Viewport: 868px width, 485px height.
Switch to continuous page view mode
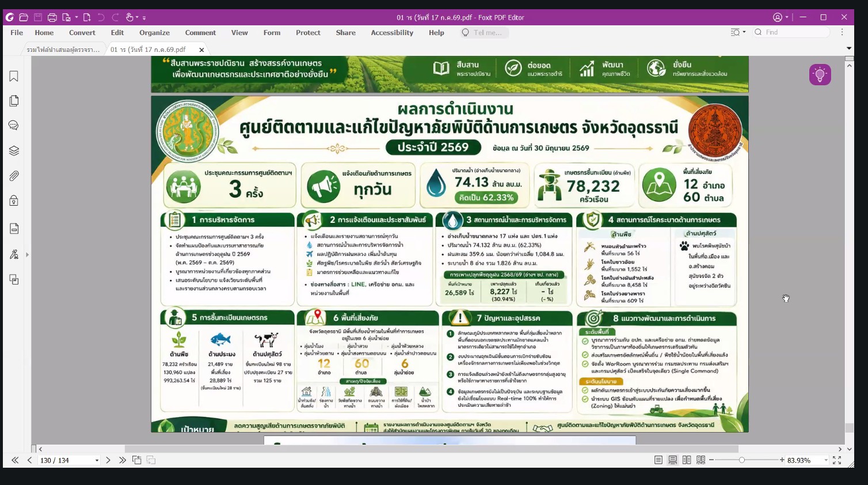[x=672, y=460]
